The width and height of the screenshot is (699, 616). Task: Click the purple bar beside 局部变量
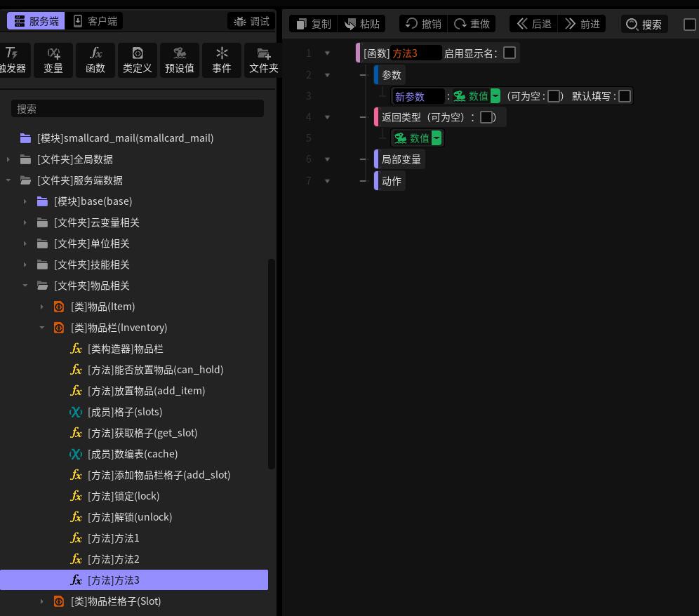[375, 159]
